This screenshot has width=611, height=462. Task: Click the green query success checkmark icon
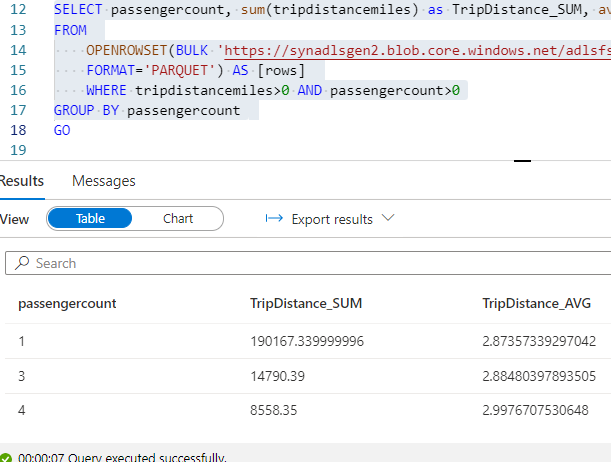tap(5, 458)
